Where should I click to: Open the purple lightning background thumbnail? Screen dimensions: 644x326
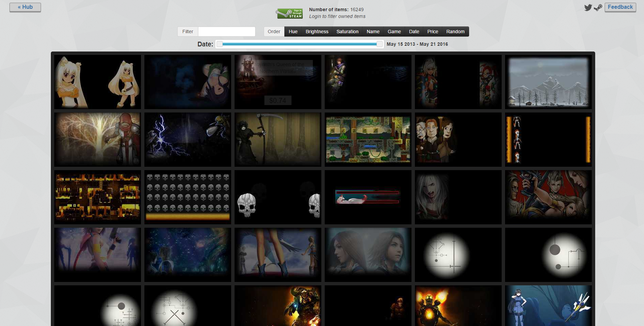188,140
